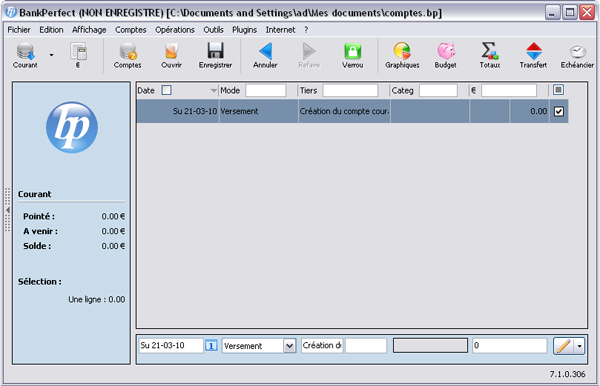Click the pencil edit-operation button
Viewport: 600px width, 386px height.
pos(564,346)
